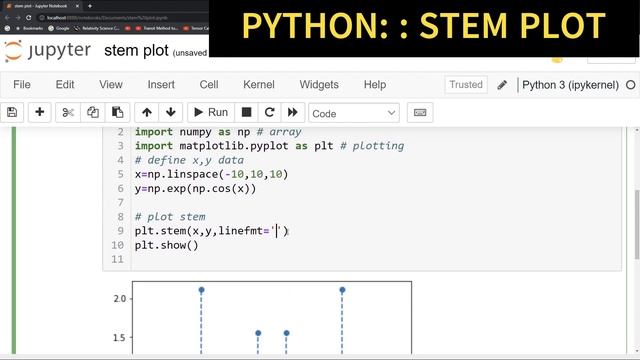Viewport: 640px width, 360px height.
Task: Open the View menu
Action: point(111,84)
